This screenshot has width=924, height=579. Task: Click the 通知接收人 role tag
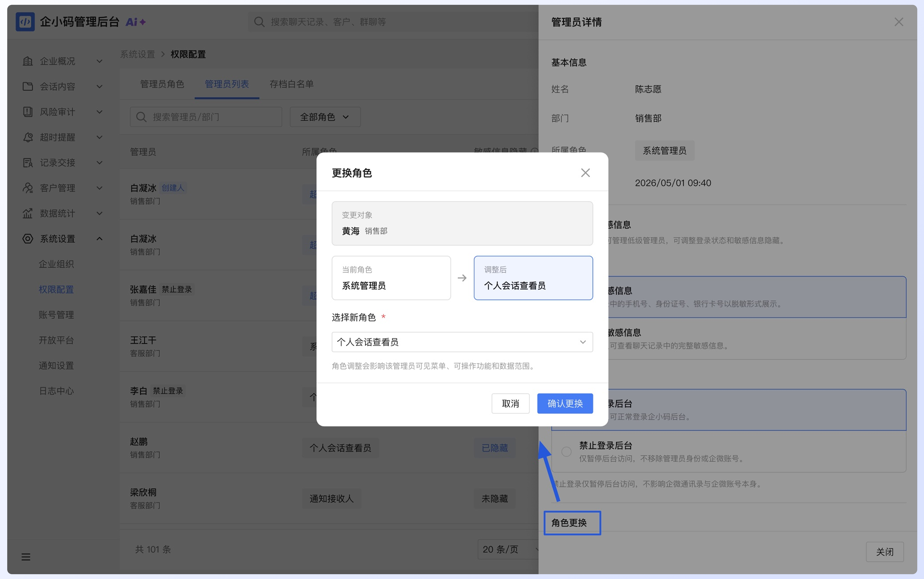(332, 499)
